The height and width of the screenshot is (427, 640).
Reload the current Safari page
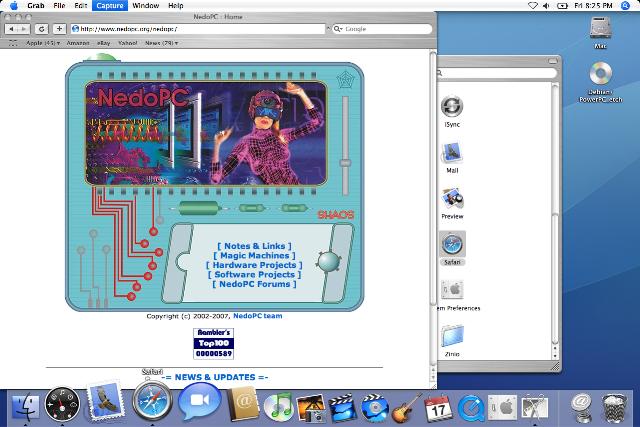41,29
